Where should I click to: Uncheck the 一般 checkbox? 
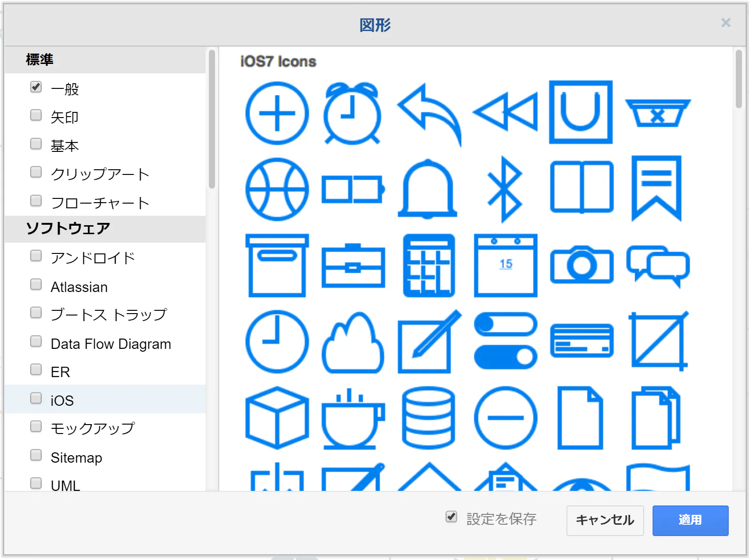(36, 87)
